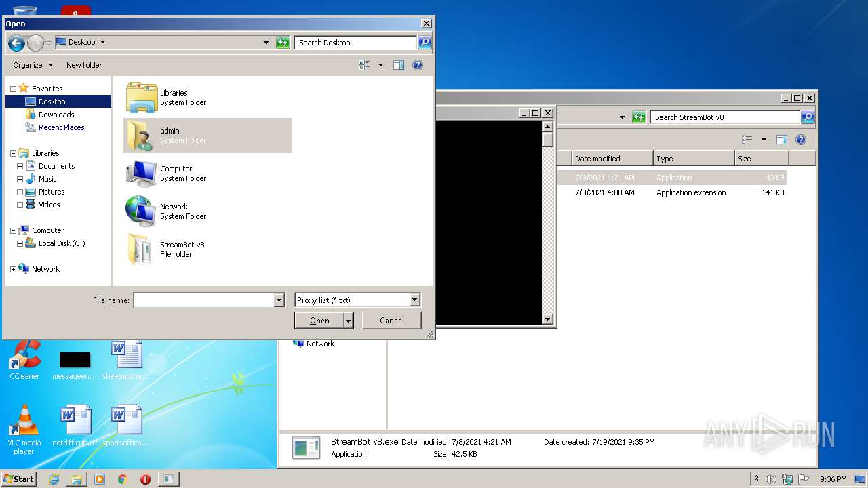Screen dimensions: 868x488
Task: Click the File name input field
Action: point(203,300)
